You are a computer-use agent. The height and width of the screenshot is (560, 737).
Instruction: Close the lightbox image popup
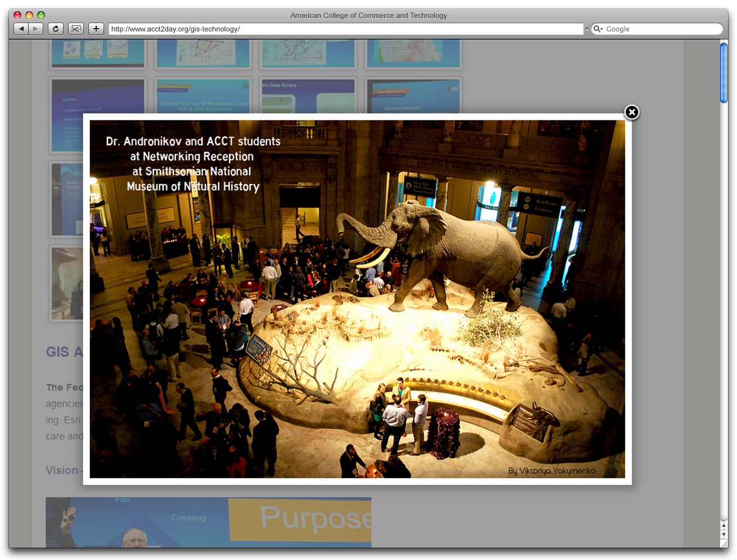coord(632,112)
